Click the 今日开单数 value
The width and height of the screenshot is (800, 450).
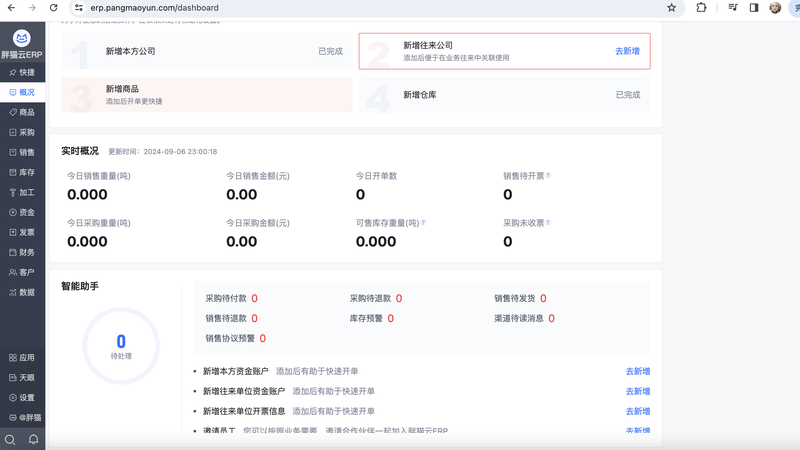(360, 194)
